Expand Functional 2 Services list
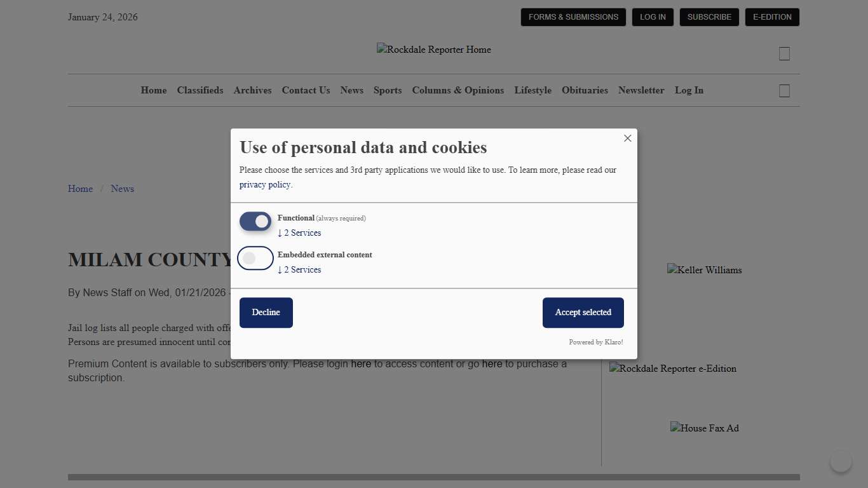Viewport: 868px width, 488px height. pos(299,233)
